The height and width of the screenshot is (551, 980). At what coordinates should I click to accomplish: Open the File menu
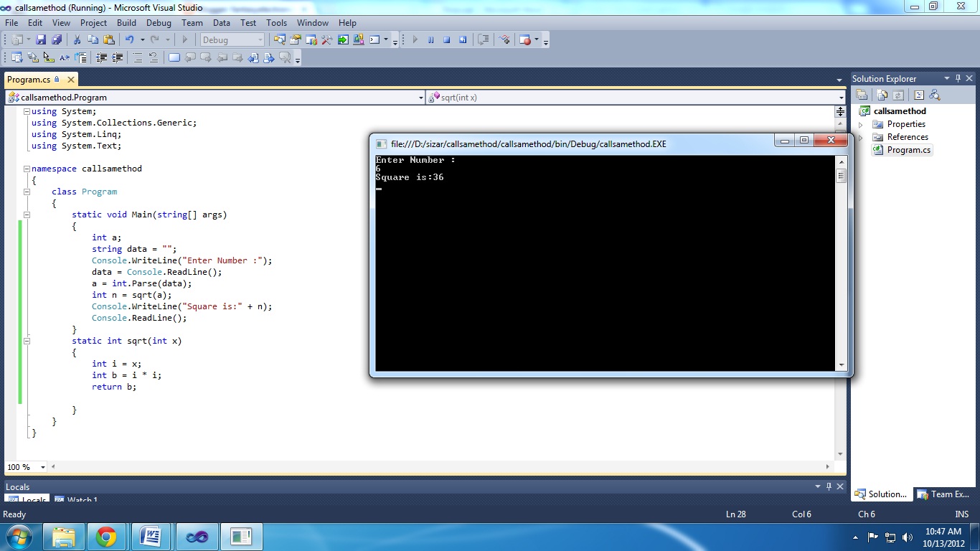[11, 23]
